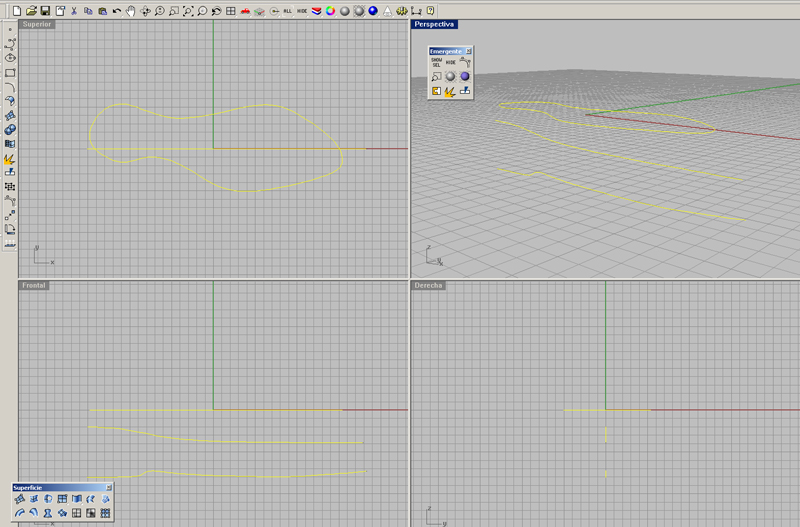The height and width of the screenshot is (527, 800).
Task: Open the help icon in the toolbar
Action: [x=431, y=11]
